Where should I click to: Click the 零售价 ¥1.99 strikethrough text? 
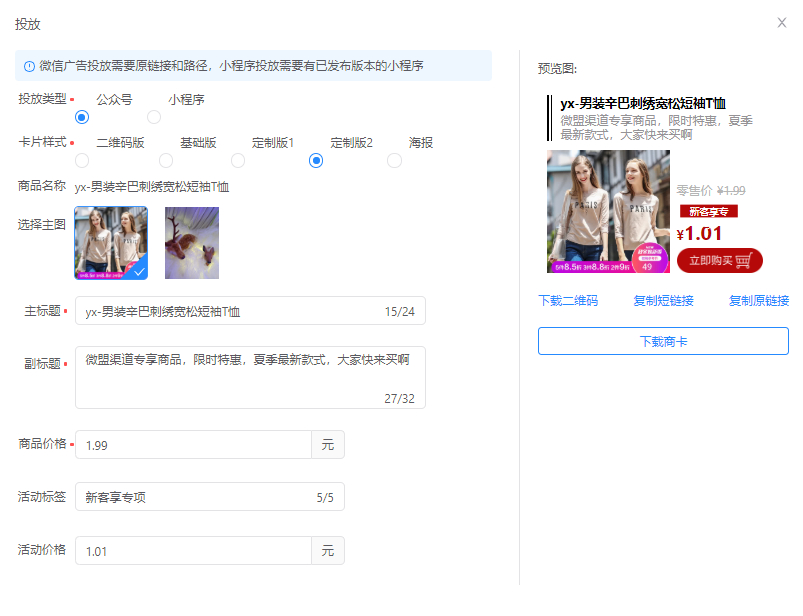pyautogui.click(x=711, y=190)
